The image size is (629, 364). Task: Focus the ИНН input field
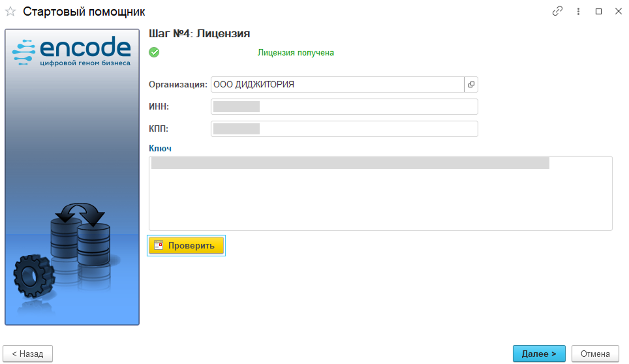344,107
